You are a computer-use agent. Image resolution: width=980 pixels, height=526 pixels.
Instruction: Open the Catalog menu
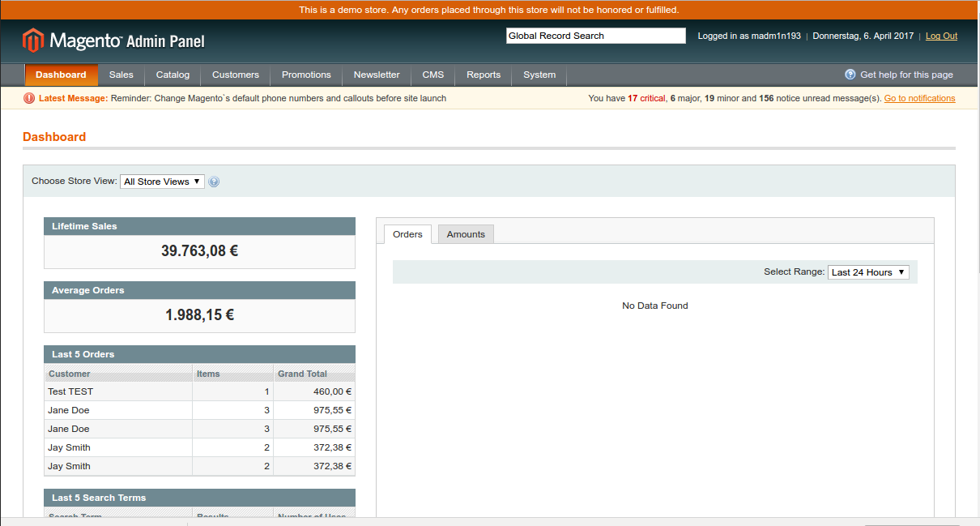173,75
